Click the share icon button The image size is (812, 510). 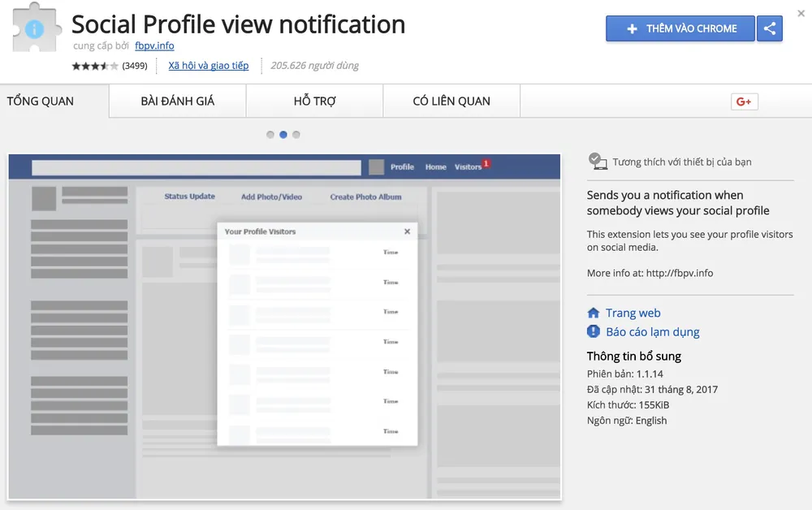pos(770,28)
